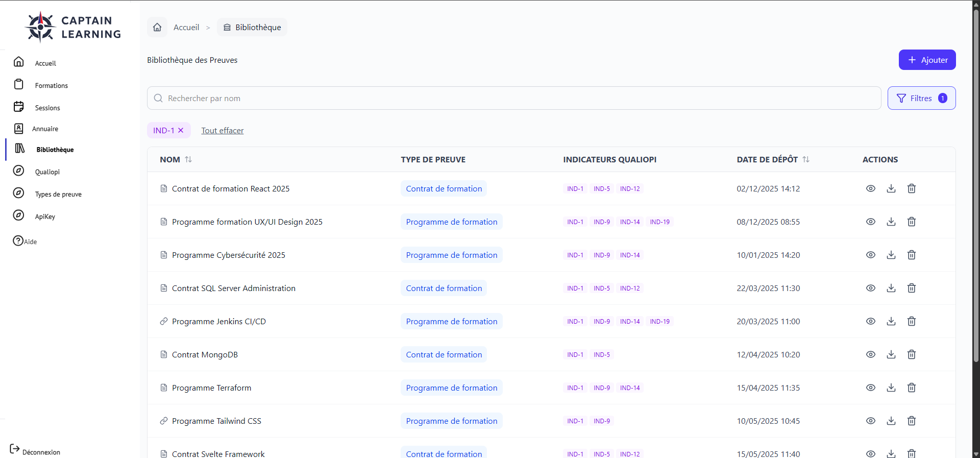Open Aide help icon in sidebar
980x458 pixels.
(18, 241)
